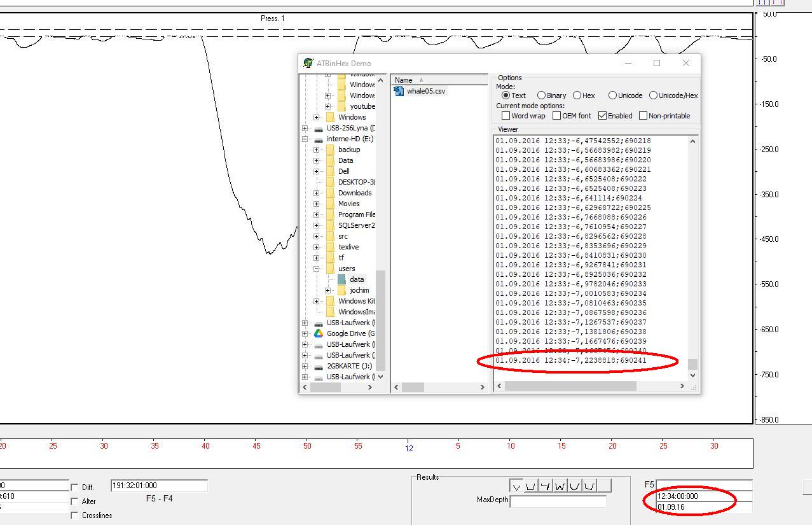
Task: Collapse the interne-HD (E:) drive node
Action: click(x=305, y=139)
